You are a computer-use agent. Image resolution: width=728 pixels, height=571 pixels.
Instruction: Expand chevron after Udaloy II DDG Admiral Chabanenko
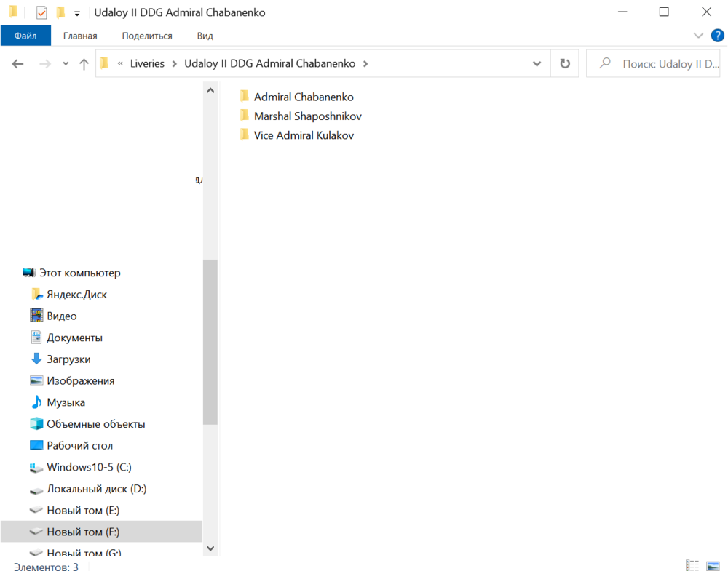(365, 63)
